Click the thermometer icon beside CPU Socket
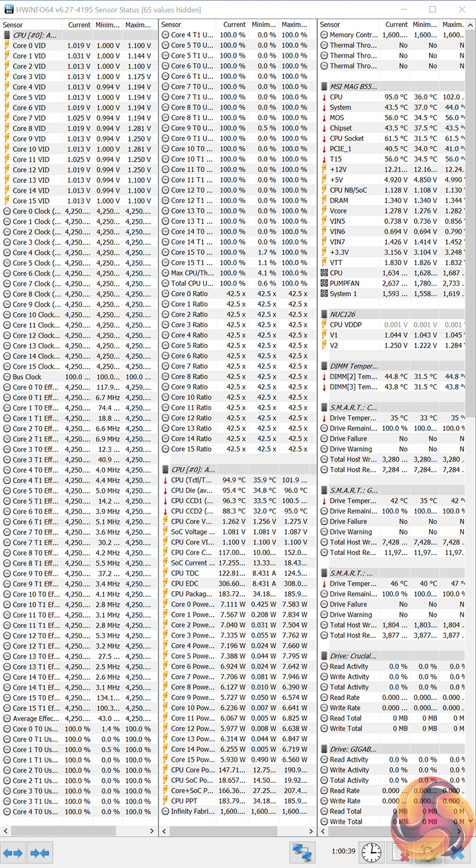The height and width of the screenshot is (868, 476). [x=324, y=139]
